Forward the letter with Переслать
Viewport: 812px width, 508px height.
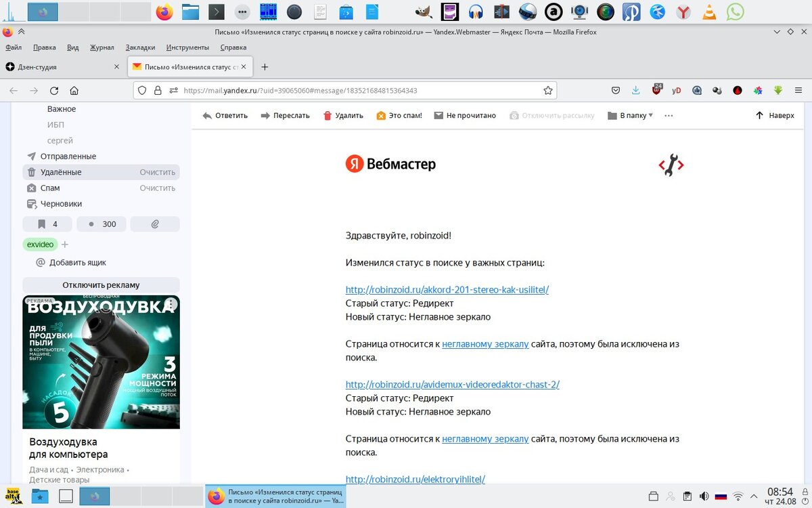click(285, 115)
